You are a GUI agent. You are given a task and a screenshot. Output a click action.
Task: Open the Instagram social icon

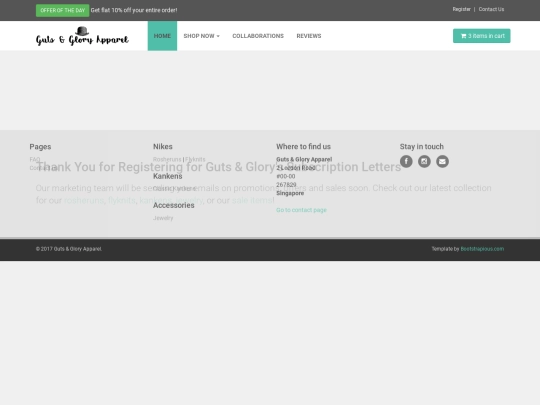pyautogui.click(x=424, y=161)
